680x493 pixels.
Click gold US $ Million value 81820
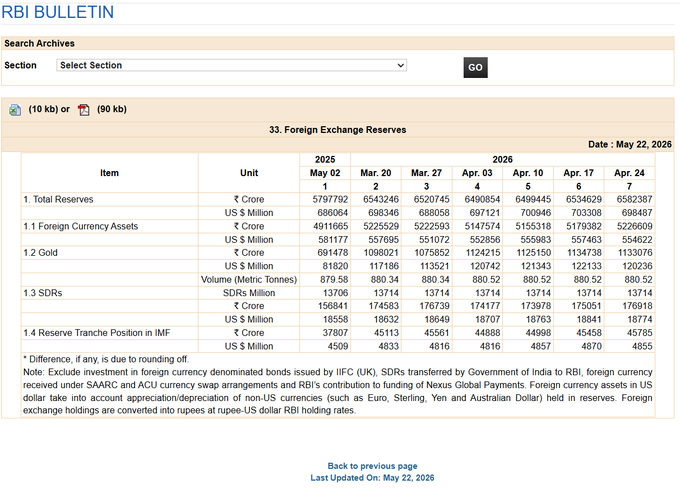[335, 266]
